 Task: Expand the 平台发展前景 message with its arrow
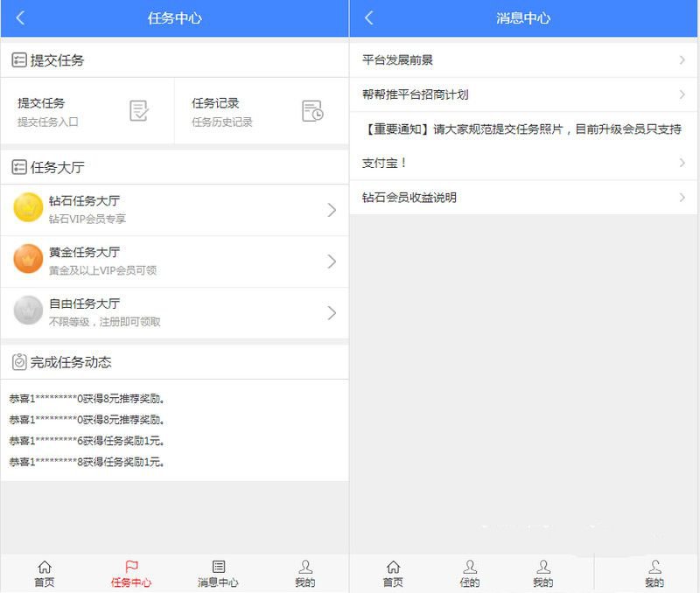point(682,59)
